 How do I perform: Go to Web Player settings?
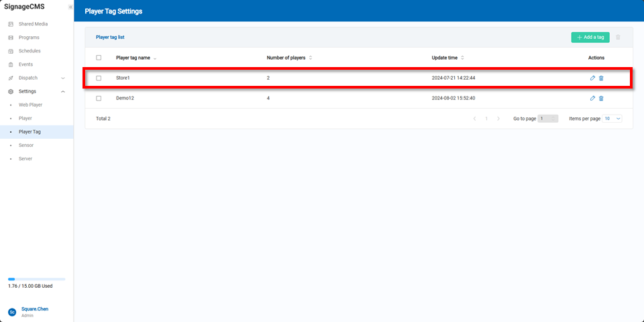(x=30, y=105)
